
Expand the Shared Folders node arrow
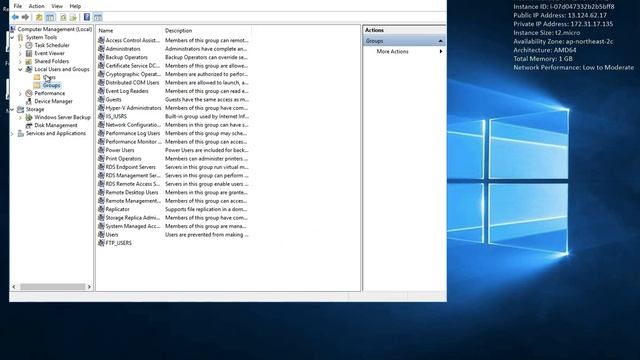click(x=20, y=61)
